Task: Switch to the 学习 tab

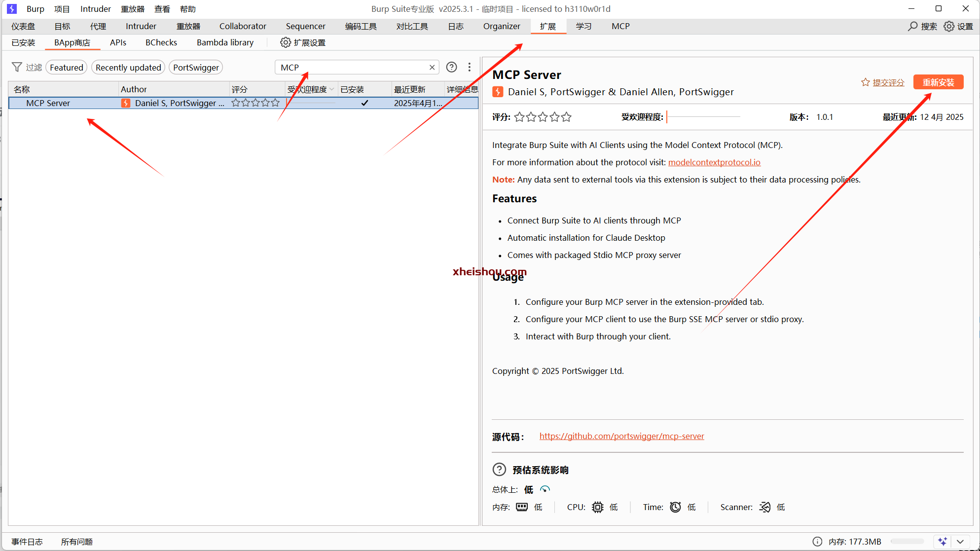Action: click(583, 26)
